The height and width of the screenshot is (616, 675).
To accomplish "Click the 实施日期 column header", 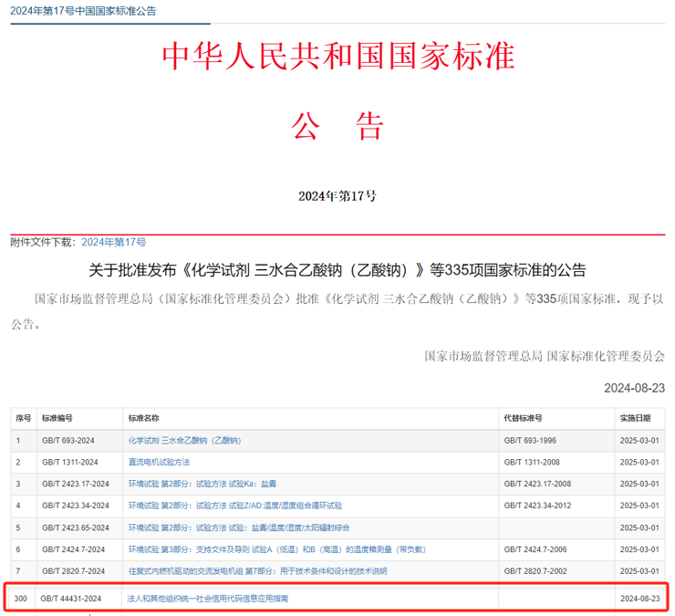I will (x=636, y=418).
